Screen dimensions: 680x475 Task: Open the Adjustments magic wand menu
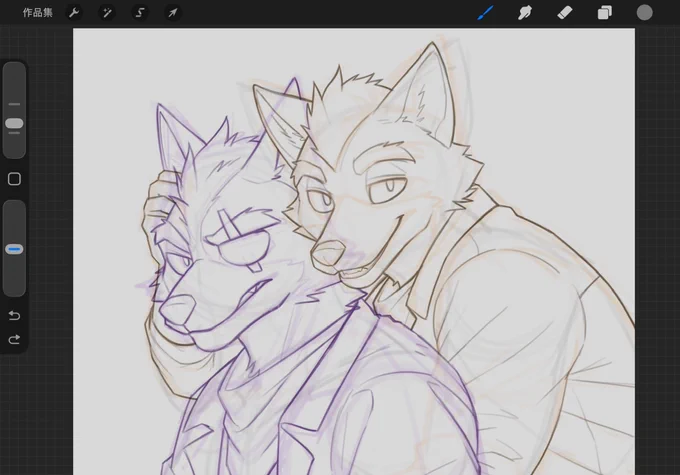coord(107,13)
